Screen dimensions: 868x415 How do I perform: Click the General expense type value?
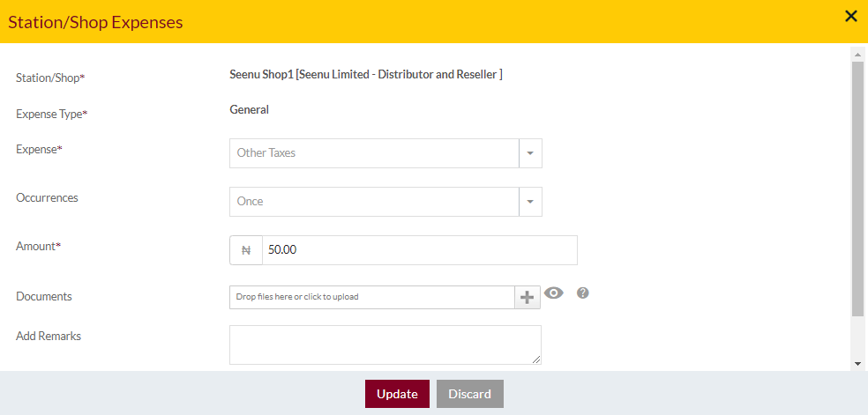pos(249,110)
